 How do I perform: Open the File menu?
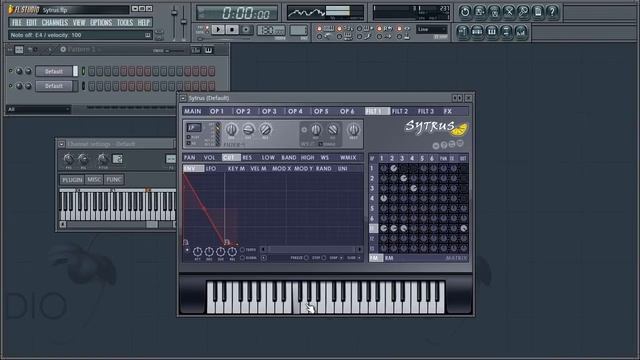pos(17,22)
